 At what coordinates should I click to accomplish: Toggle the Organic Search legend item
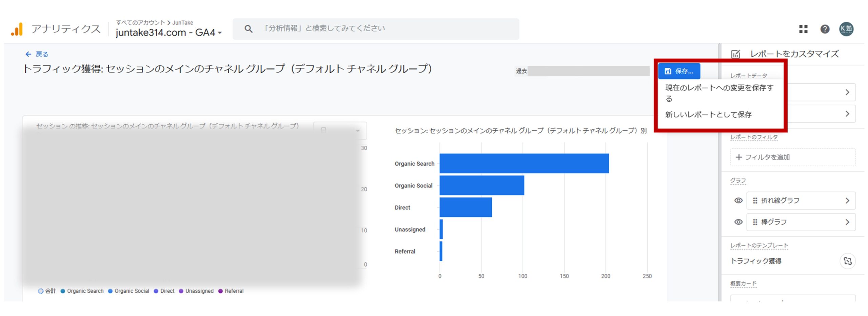(85, 291)
